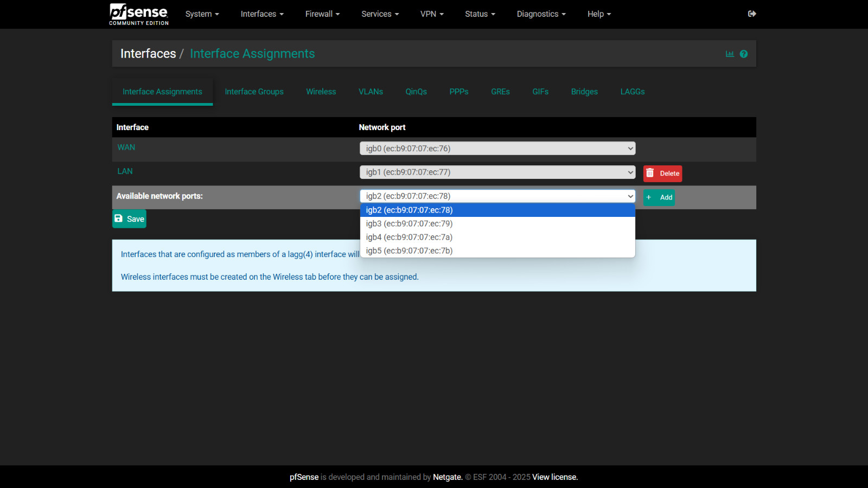The width and height of the screenshot is (868, 488).
Task: Open the WAN interface settings link
Action: 126,147
